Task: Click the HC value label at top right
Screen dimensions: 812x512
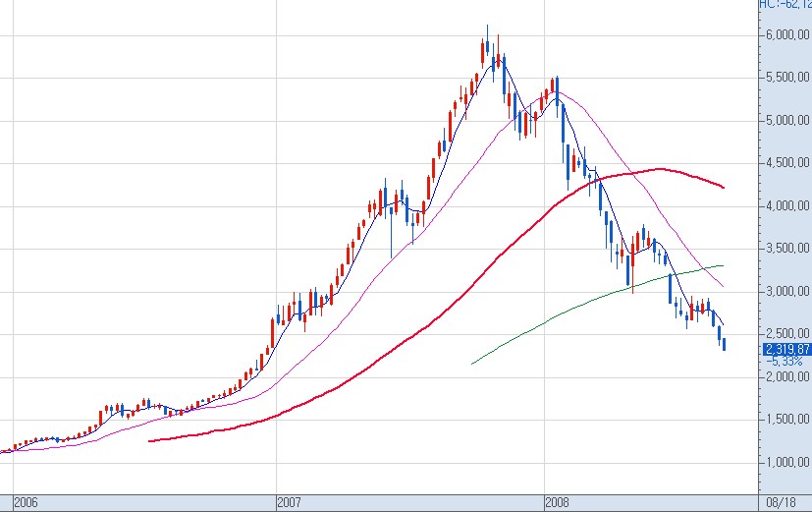Action: [x=785, y=5]
